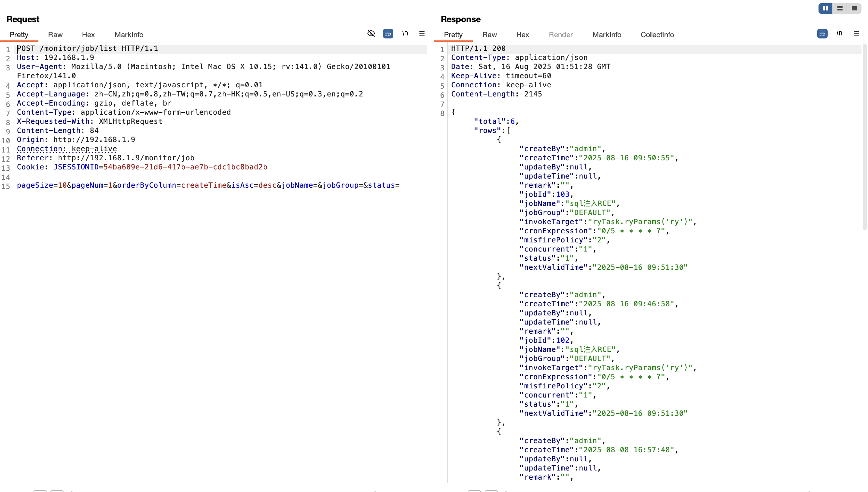Click the 'Host: 192.168.1.9' header line
Screen dimensions: 868x492
(x=55, y=57)
